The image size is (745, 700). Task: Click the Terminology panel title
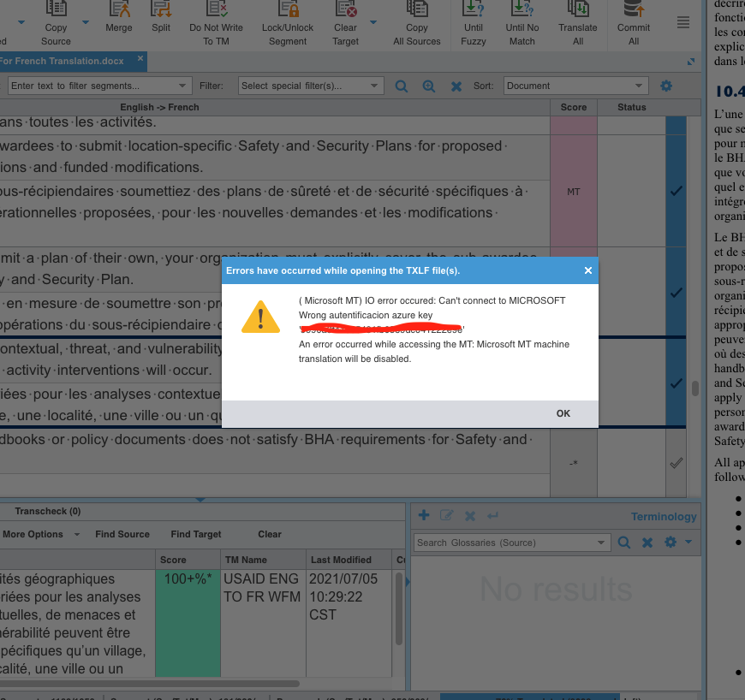tap(664, 517)
